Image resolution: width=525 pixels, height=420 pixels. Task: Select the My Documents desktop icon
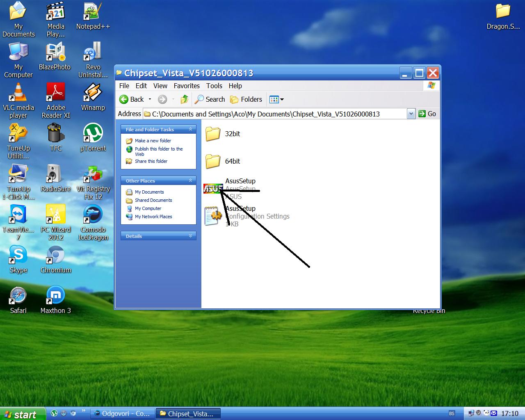(18, 20)
